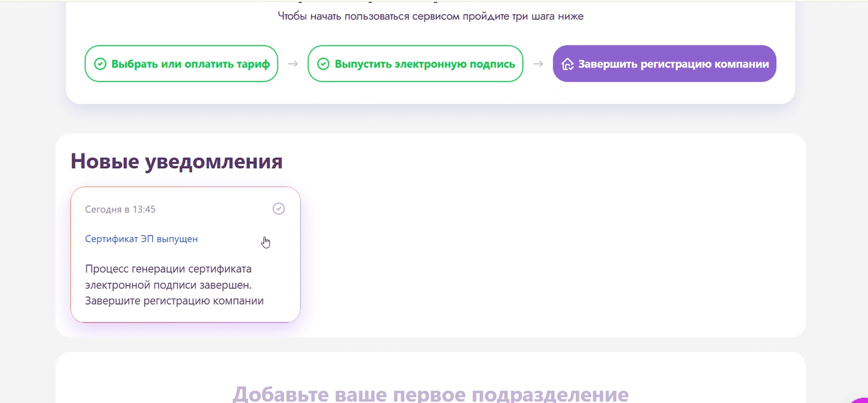868x403 pixels.
Task: Click the 'Сегодня в 13:45' timestamp
Action: point(120,209)
